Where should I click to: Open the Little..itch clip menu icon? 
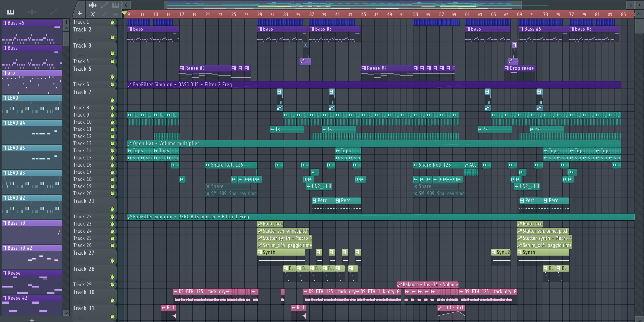[x=440, y=308]
